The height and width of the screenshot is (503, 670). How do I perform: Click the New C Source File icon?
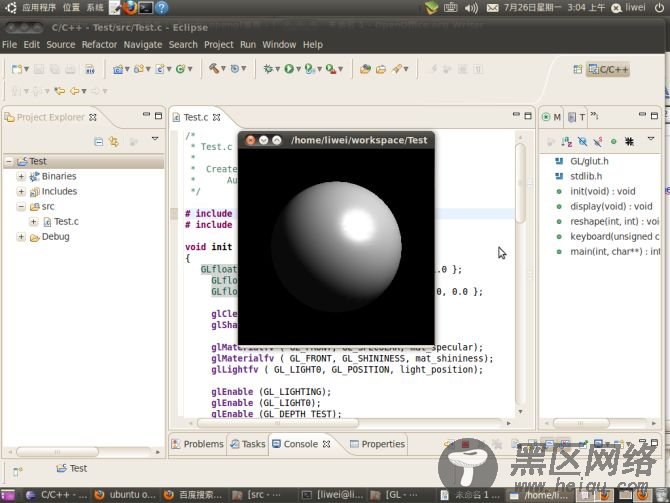pos(160,69)
